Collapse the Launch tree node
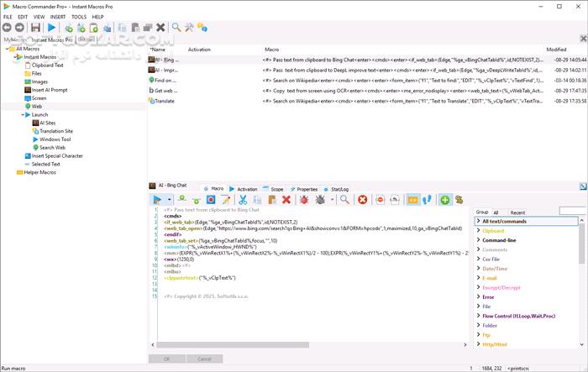Viewport: 588px width, 372px height. [x=23, y=115]
